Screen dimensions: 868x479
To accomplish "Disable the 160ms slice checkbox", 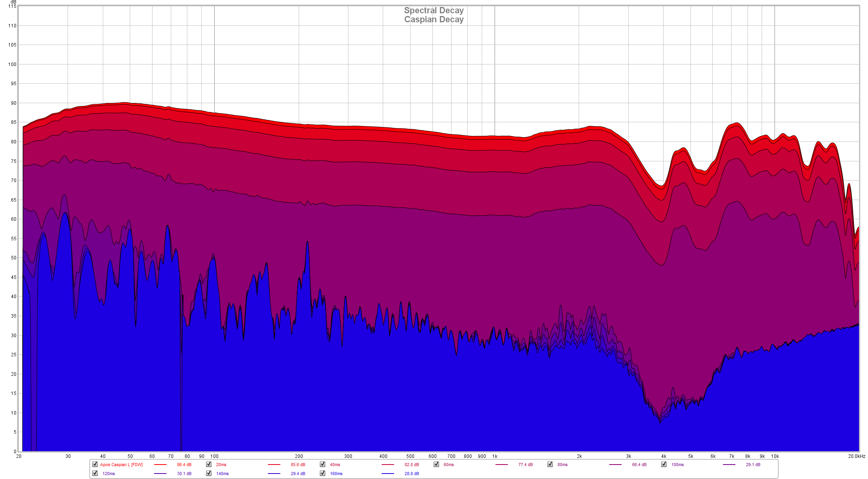I will tap(323, 473).
